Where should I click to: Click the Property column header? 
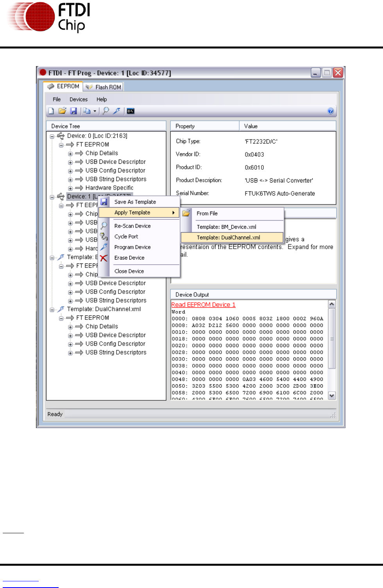pos(205,126)
